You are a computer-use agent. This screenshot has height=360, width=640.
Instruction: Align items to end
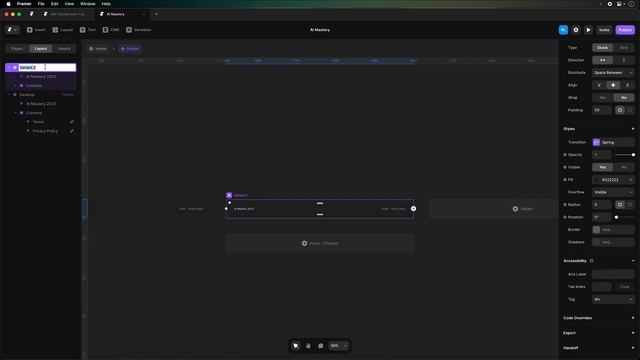tap(627, 85)
